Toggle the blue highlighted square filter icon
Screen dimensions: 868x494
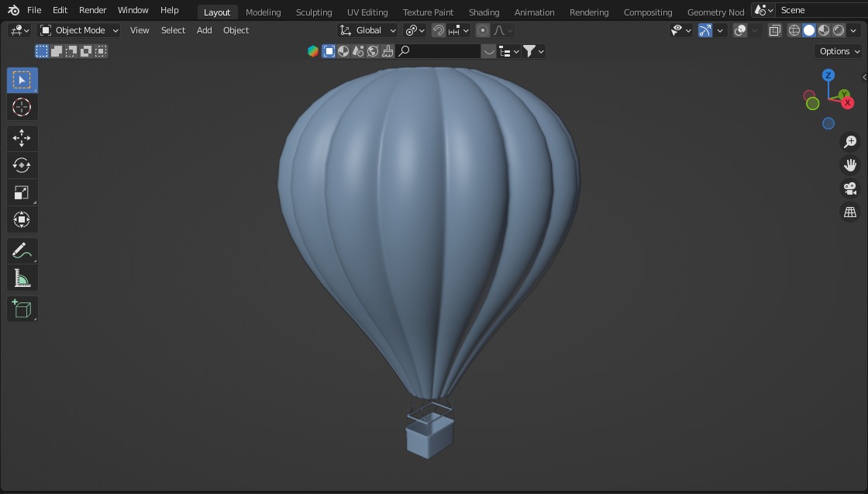(329, 51)
